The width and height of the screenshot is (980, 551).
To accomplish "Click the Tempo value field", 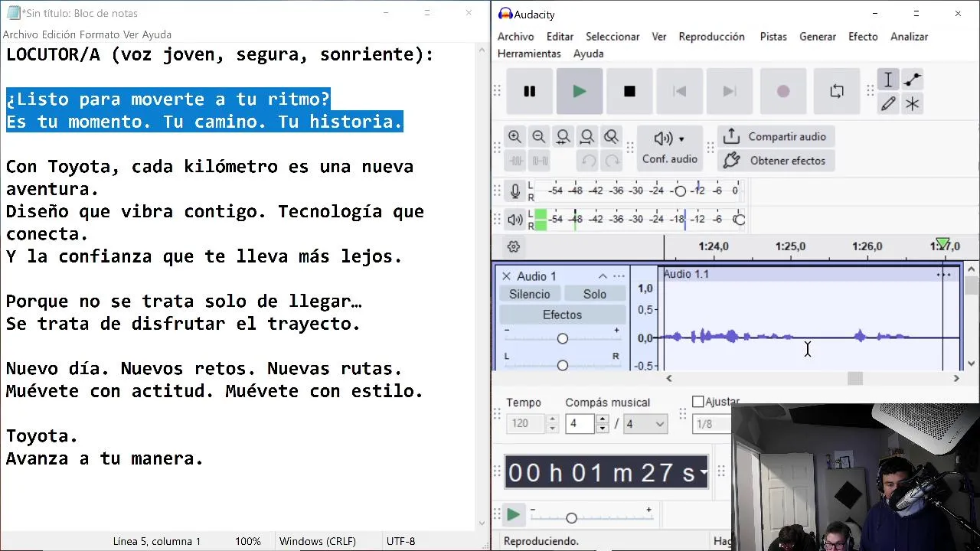I will point(526,423).
